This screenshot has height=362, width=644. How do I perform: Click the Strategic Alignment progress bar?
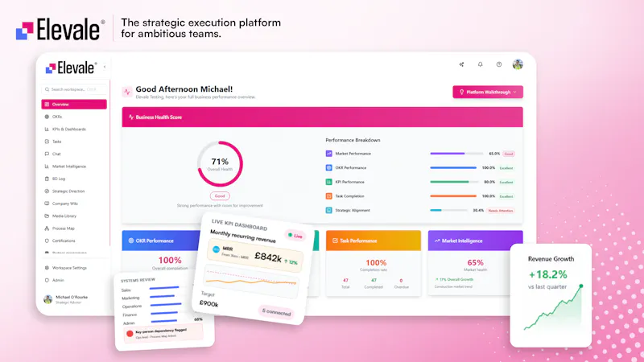click(449, 210)
